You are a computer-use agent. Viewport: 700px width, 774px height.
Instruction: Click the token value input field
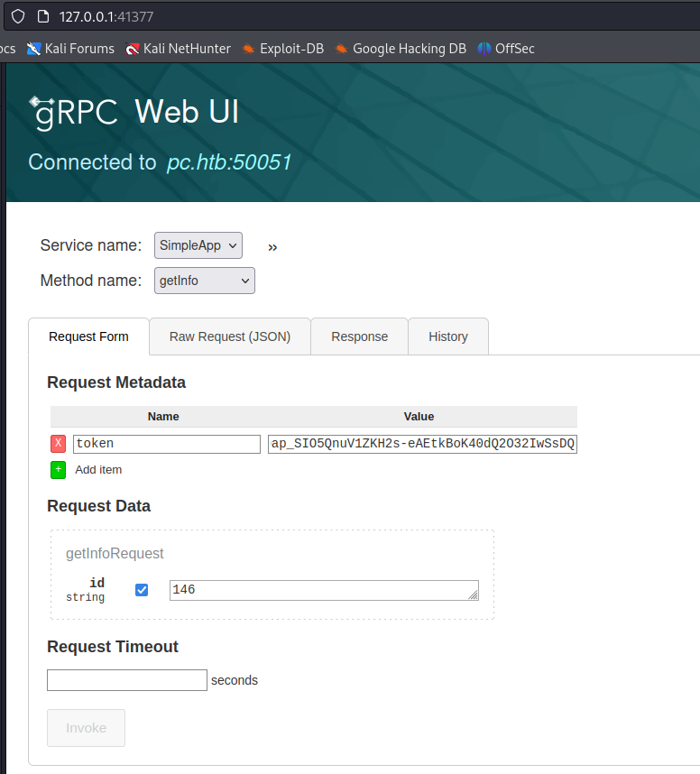point(422,444)
